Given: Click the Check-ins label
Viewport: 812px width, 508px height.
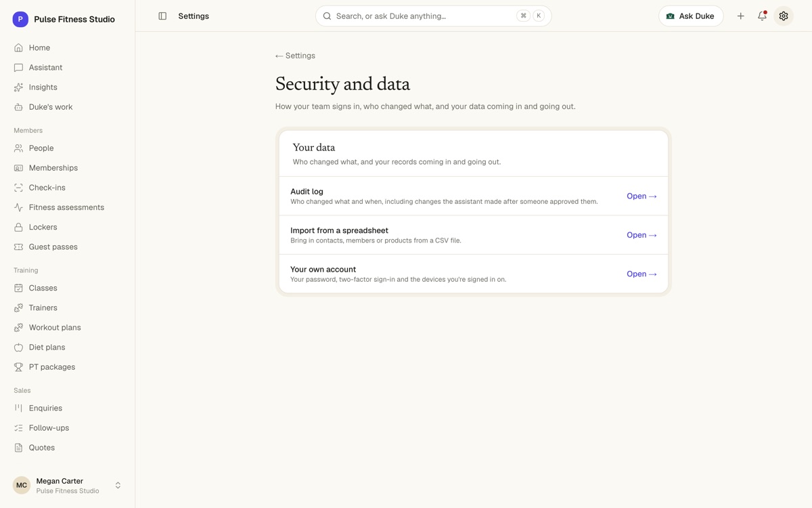Looking at the screenshot, I should 47,188.
